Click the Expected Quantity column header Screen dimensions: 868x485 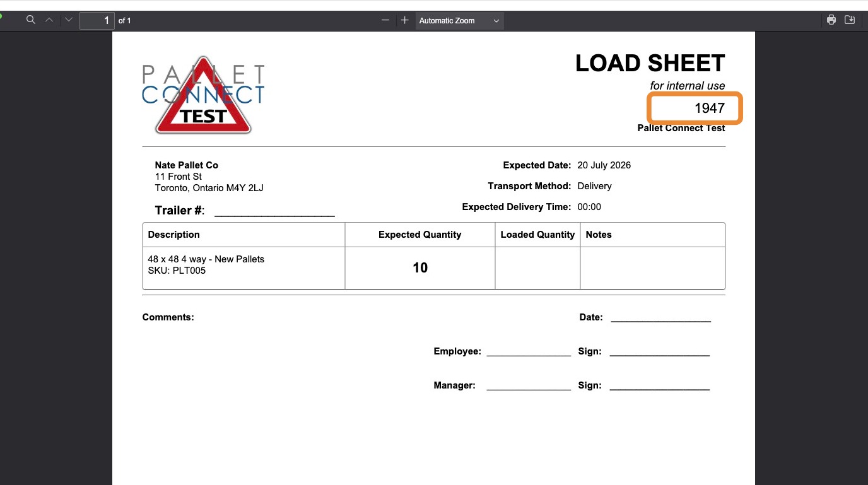coord(419,235)
